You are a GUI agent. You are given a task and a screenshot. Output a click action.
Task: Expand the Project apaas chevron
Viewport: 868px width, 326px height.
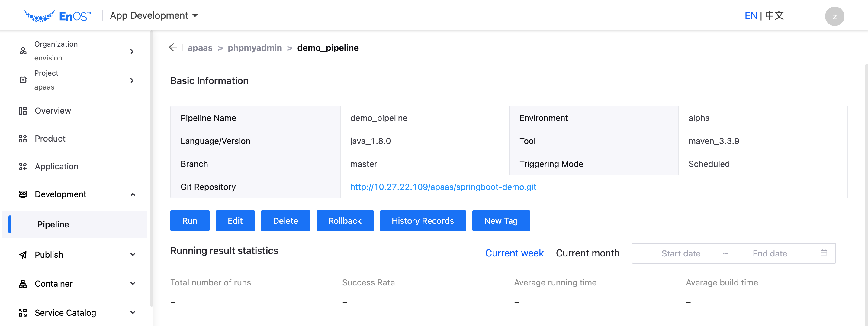pos(132,80)
